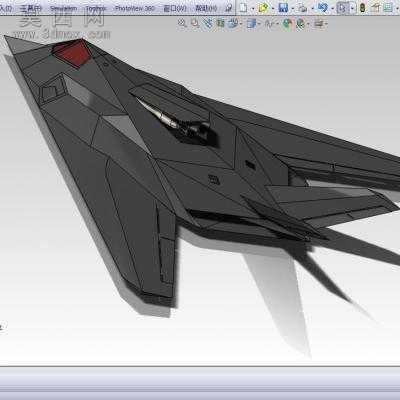This screenshot has height=400, width=400.
Task: Expand the Print dropdown arrow
Action: click(x=312, y=8)
